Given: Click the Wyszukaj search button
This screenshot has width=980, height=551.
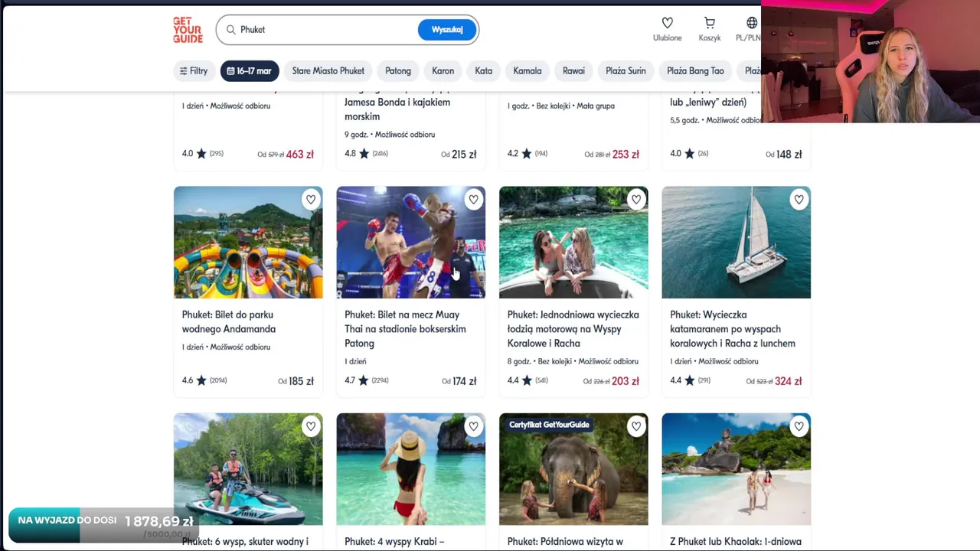Looking at the screenshot, I should tap(447, 30).
